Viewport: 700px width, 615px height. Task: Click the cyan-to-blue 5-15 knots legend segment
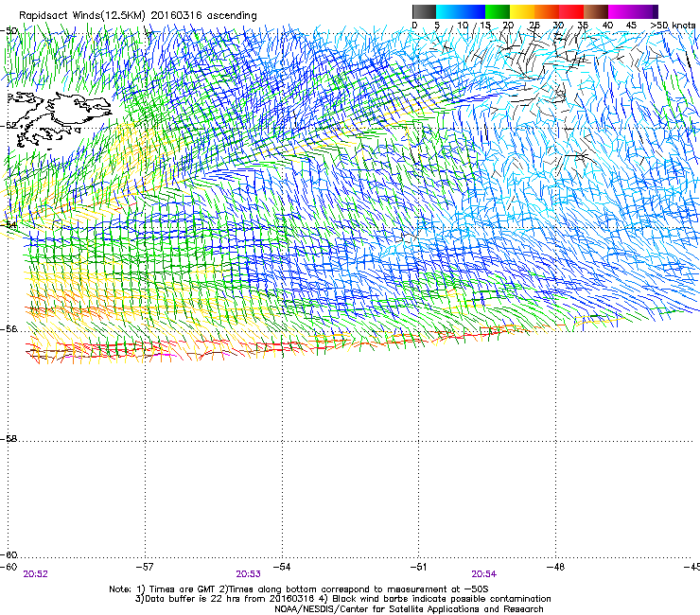click(x=461, y=11)
